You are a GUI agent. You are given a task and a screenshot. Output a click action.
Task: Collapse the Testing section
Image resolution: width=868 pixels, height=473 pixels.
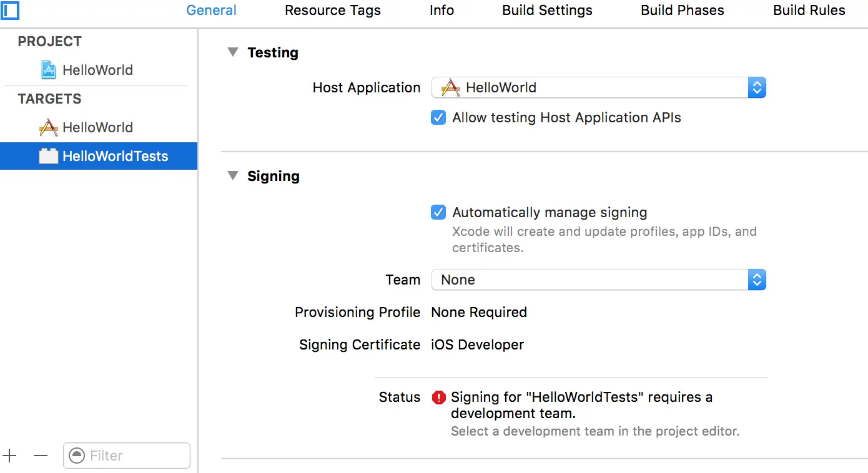pos(233,52)
